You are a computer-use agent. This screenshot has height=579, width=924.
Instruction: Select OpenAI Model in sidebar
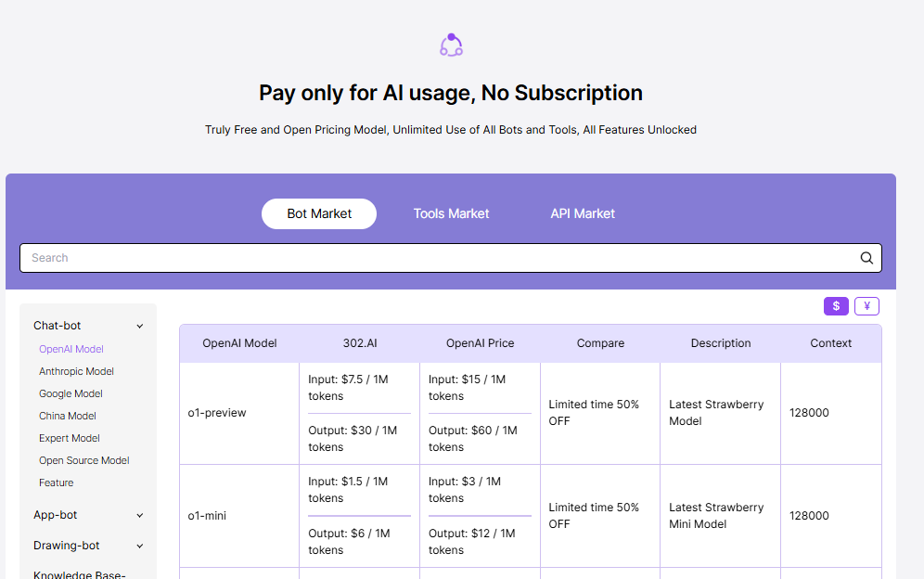(x=71, y=349)
